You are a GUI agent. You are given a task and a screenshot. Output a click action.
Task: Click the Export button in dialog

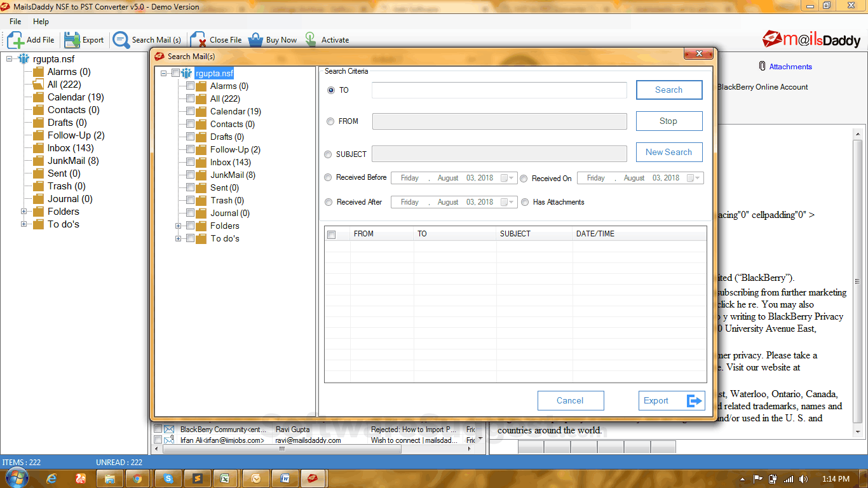click(672, 400)
